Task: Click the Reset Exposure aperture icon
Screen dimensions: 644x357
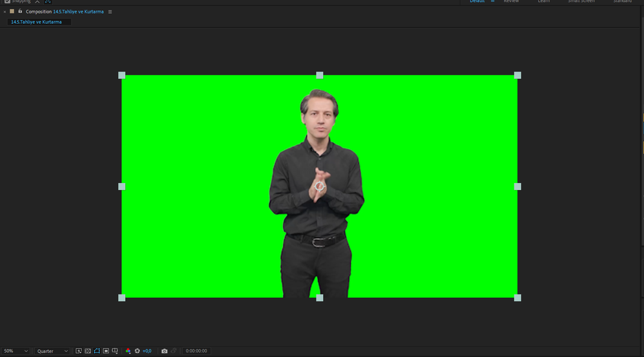Action: click(137, 351)
